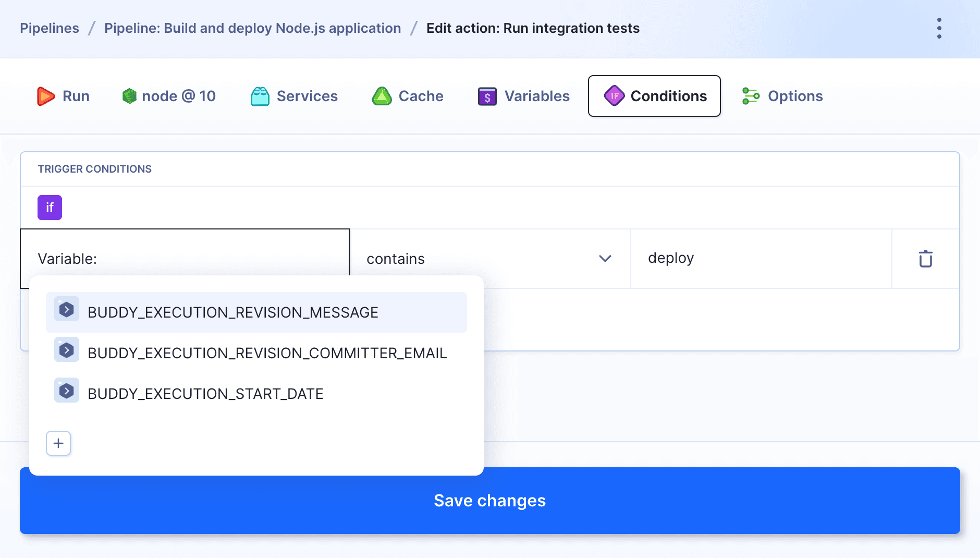Click the node @ 10 environment icon
The height and width of the screenshot is (558, 980).
point(130,96)
